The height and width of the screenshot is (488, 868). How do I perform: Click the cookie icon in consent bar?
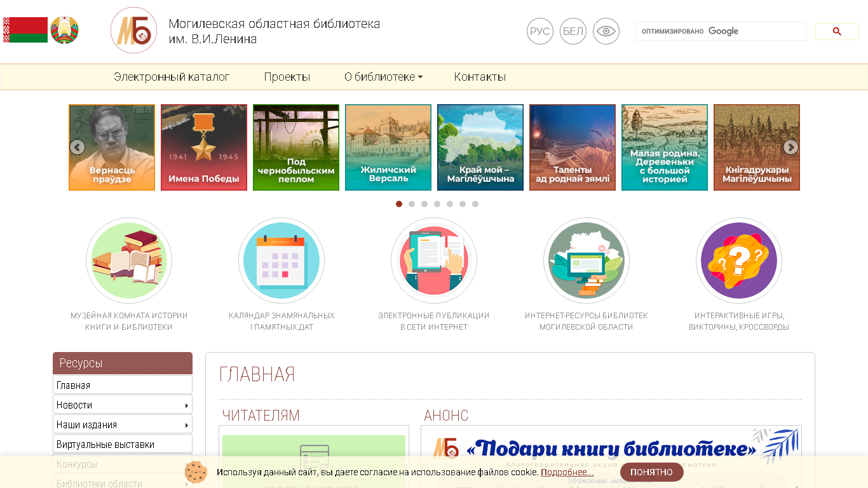coord(196,472)
